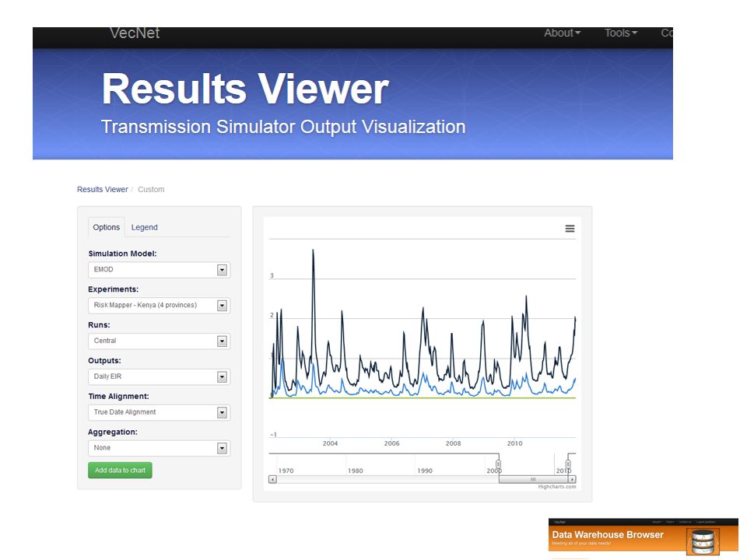Click the Aggregation label text
The image size is (747, 560).
[x=113, y=432]
